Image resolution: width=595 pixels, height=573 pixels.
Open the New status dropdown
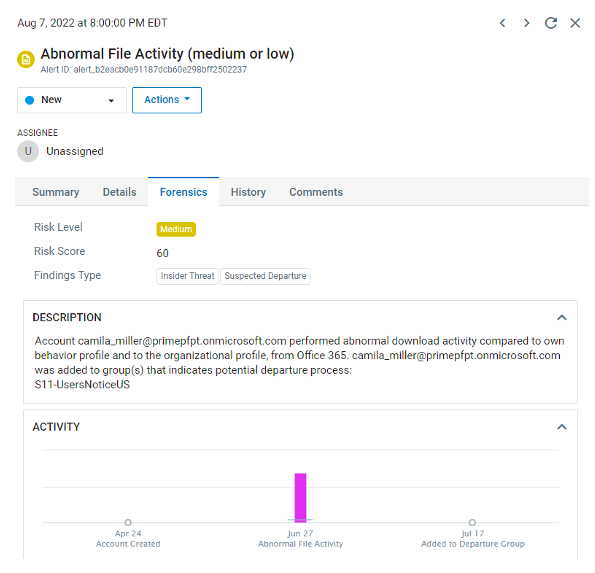point(72,100)
